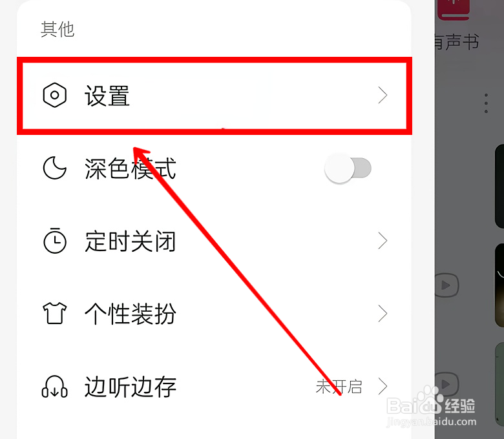504x439 pixels.
Task: Click the red audiobook icon
Action: click(454, 10)
